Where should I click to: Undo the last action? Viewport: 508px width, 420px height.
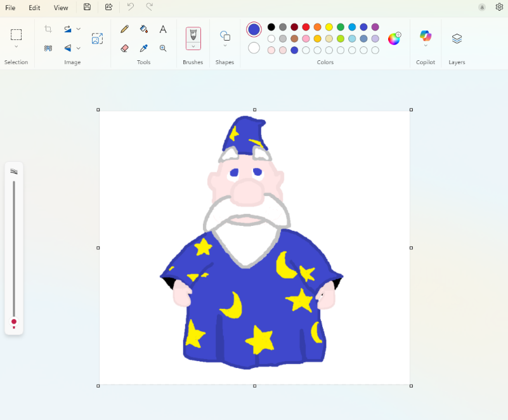(x=131, y=7)
